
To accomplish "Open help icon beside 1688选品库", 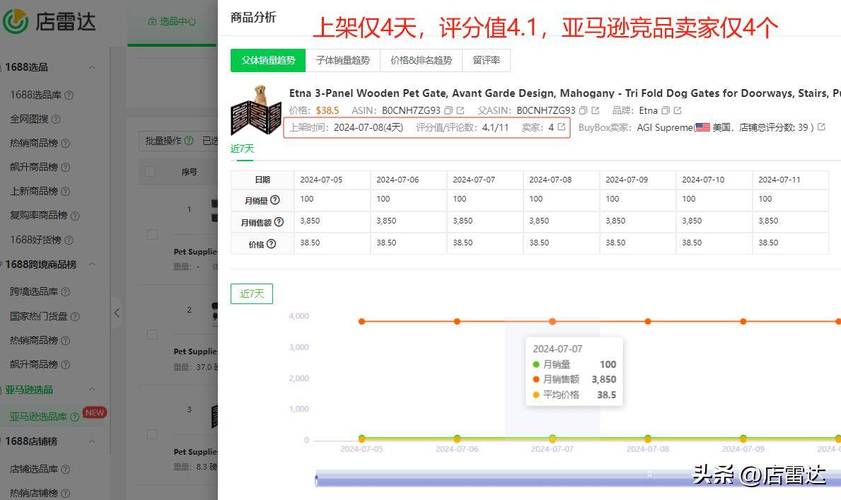I will (69, 95).
